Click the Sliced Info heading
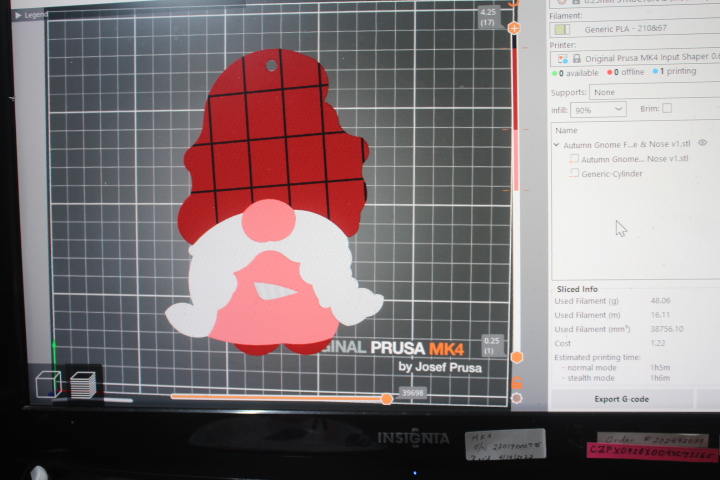The width and height of the screenshot is (720, 480). tap(577, 289)
